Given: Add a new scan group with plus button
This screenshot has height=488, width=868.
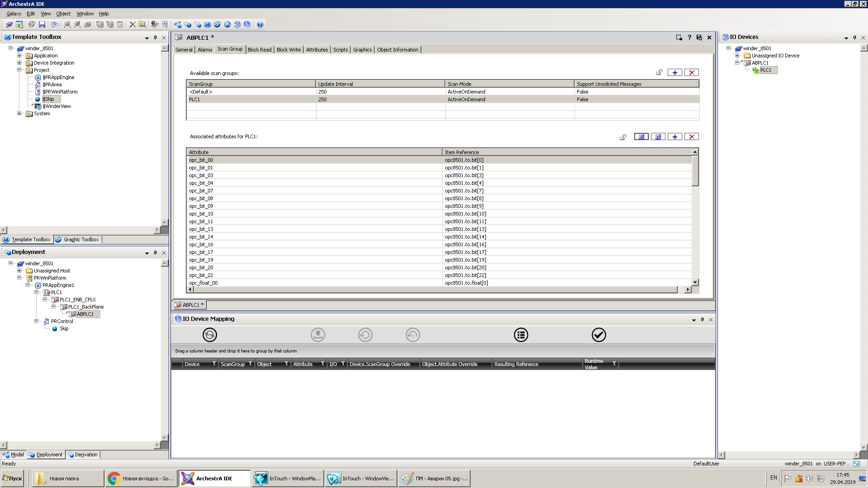Looking at the screenshot, I should pos(675,73).
